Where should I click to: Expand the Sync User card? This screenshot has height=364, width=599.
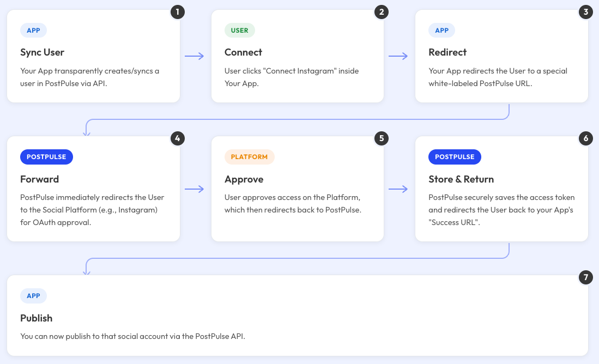[93, 56]
